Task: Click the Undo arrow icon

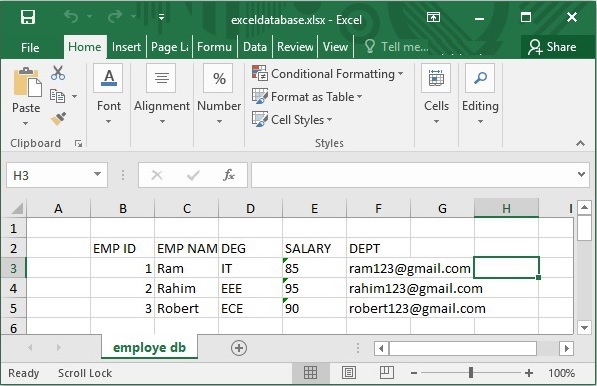Action: click(71, 16)
